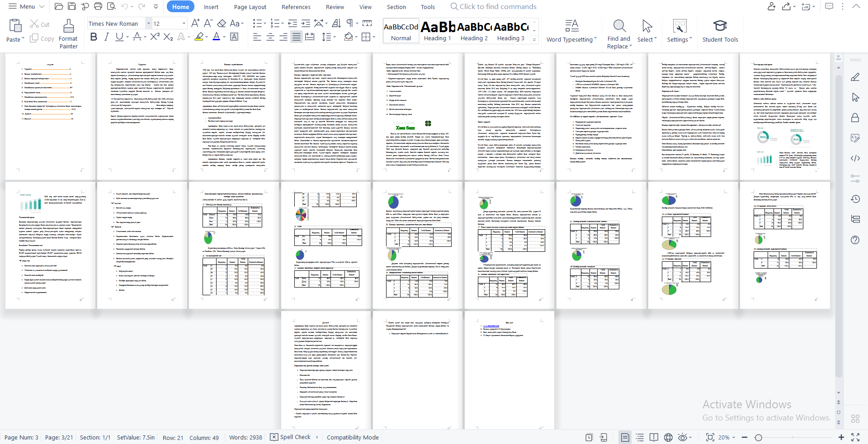Switch to Reading Layout book view
This screenshot has height=444, width=868.
(654, 437)
